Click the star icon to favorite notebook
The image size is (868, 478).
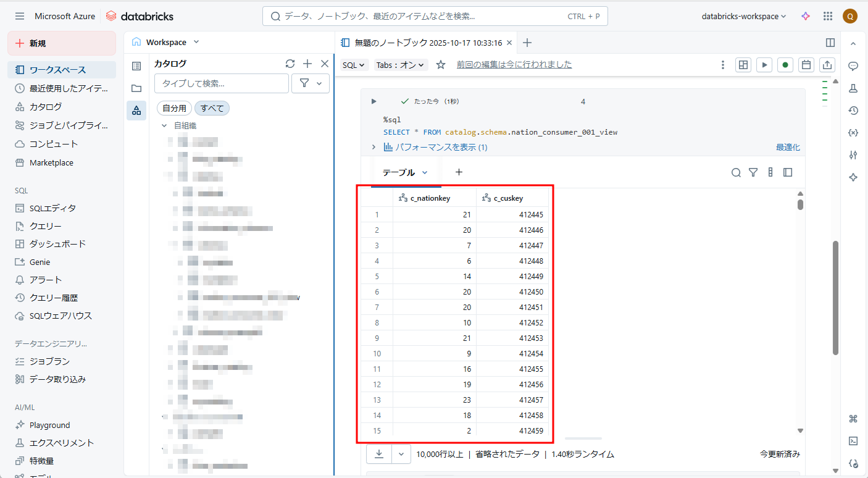coord(441,65)
